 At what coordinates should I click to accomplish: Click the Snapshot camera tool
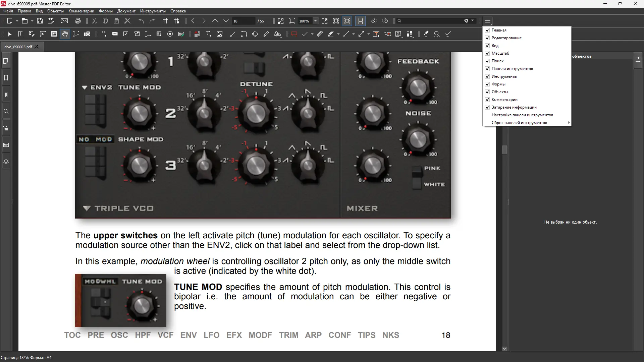coord(87,34)
